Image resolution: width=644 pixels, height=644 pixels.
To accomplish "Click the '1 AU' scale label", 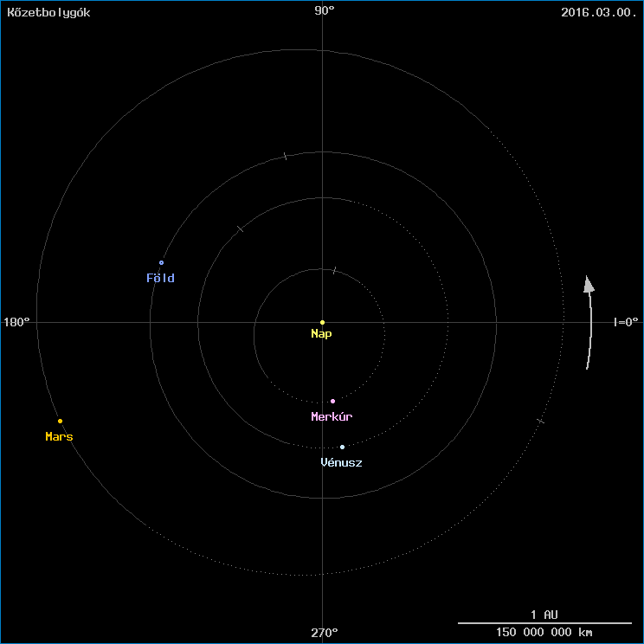I will pos(544,615).
